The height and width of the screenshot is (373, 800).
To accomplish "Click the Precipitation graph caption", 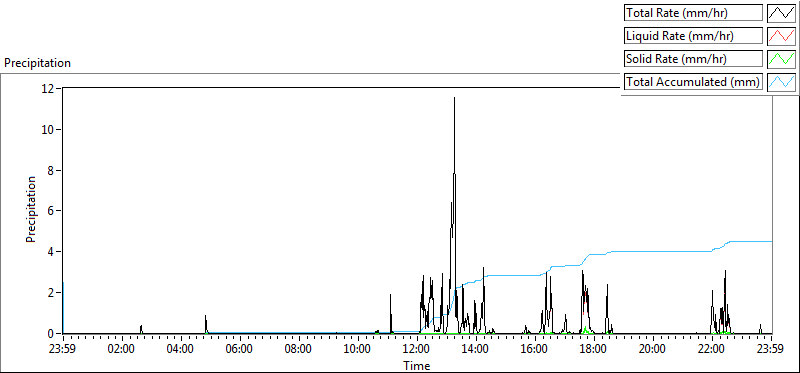I will tap(37, 63).
